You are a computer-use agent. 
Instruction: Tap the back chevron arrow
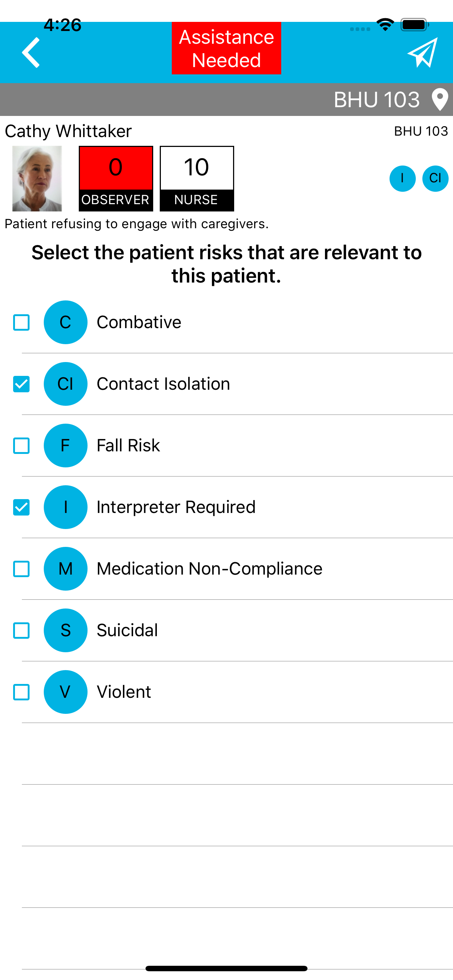(x=31, y=52)
